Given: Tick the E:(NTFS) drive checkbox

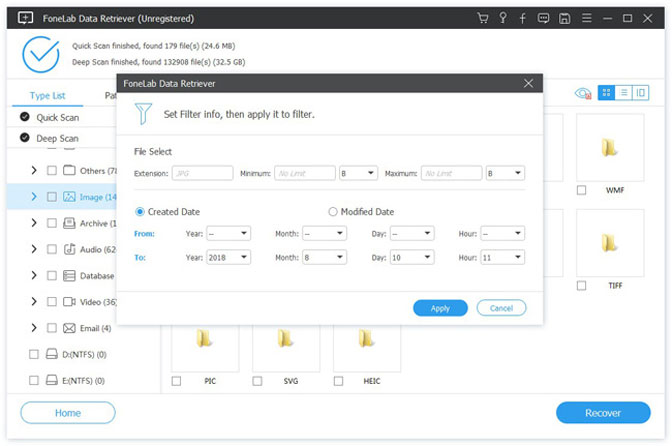Looking at the screenshot, I should (x=33, y=380).
